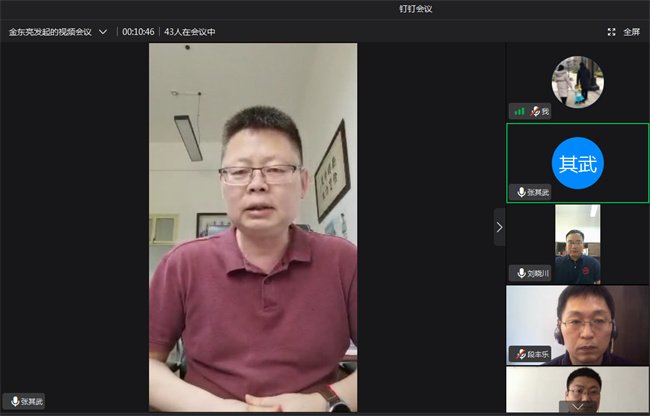Click the fullscreen expand icon
Viewport: 650px width, 416px height.
pyautogui.click(x=611, y=32)
